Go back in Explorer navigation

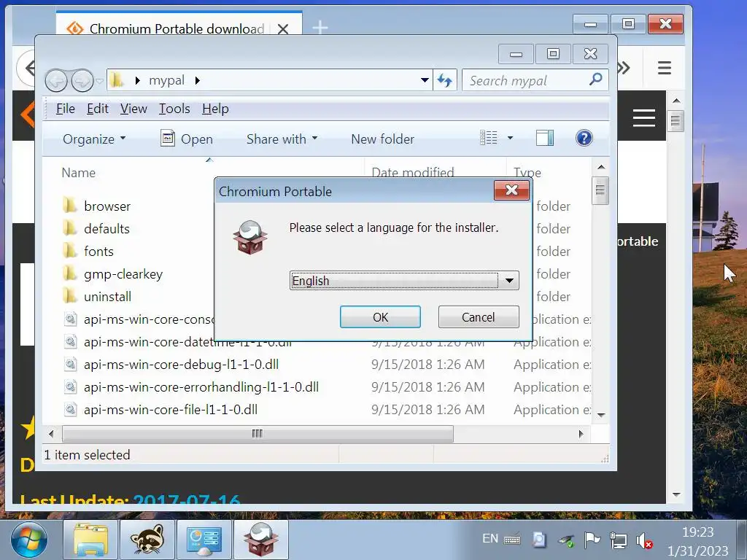tap(56, 80)
